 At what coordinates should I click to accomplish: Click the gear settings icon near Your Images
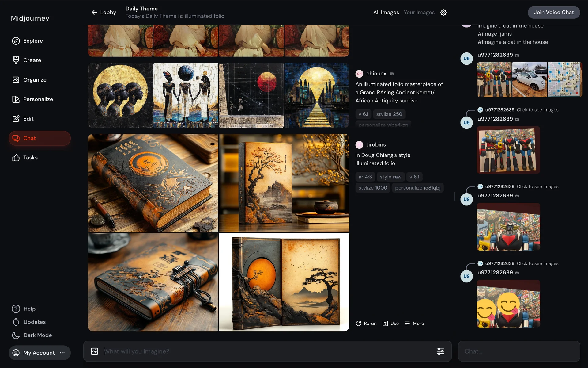(x=443, y=13)
